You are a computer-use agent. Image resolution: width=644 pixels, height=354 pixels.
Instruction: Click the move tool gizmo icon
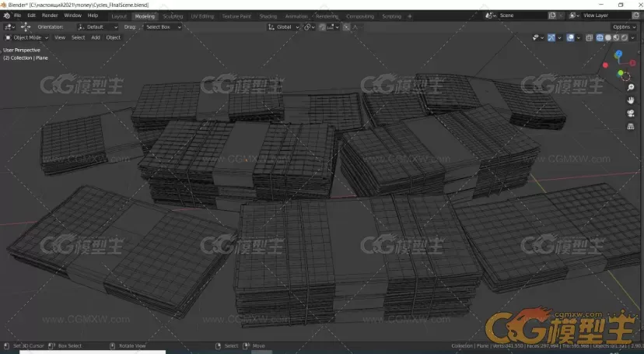point(26,26)
